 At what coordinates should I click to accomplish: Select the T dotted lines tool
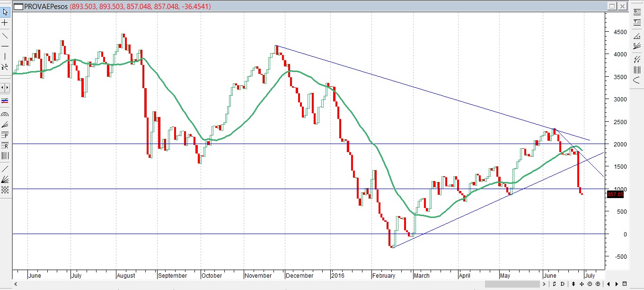pyautogui.click(x=637, y=22)
